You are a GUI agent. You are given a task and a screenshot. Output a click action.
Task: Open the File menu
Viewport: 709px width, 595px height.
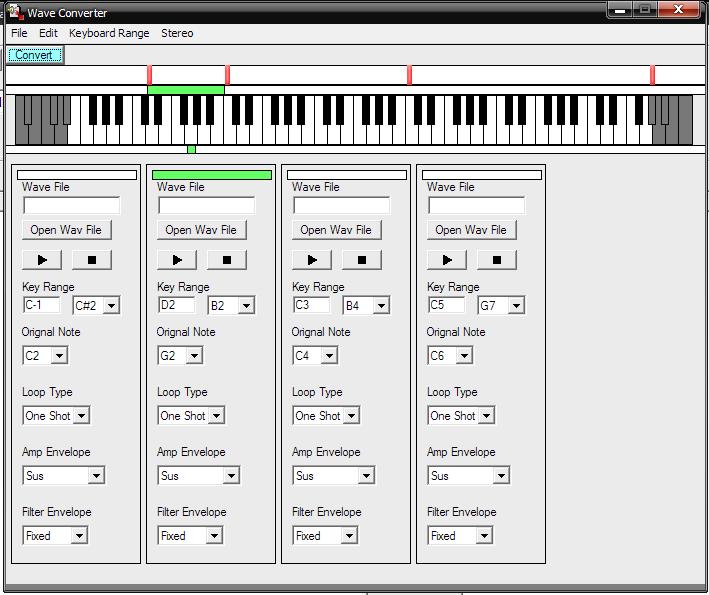pos(19,33)
